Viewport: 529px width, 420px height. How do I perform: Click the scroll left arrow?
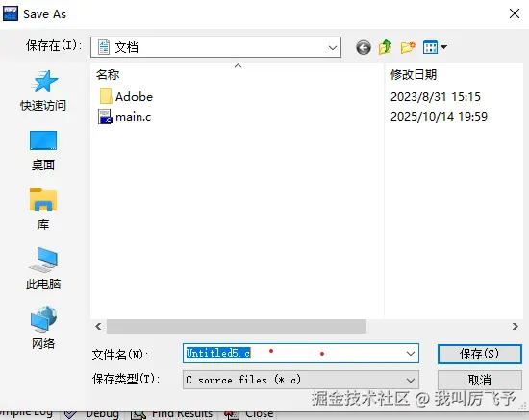tap(98, 326)
